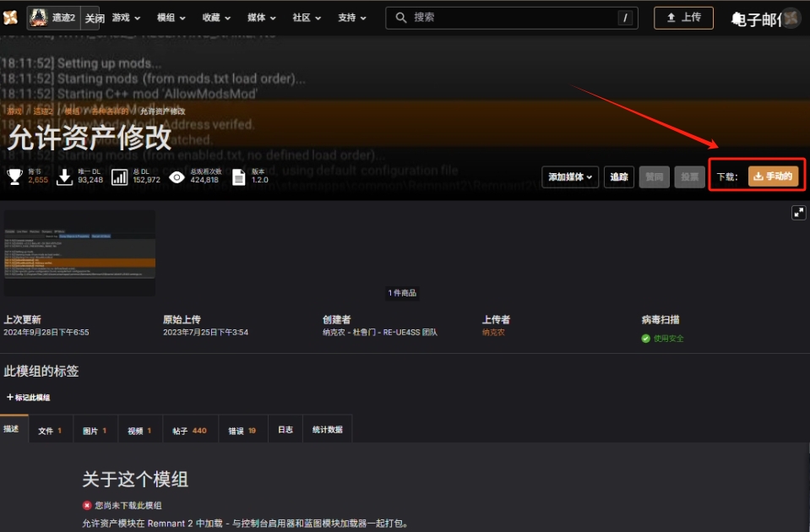Switch to the 错误 tab
Screen dimensions: 810x532
(242, 431)
